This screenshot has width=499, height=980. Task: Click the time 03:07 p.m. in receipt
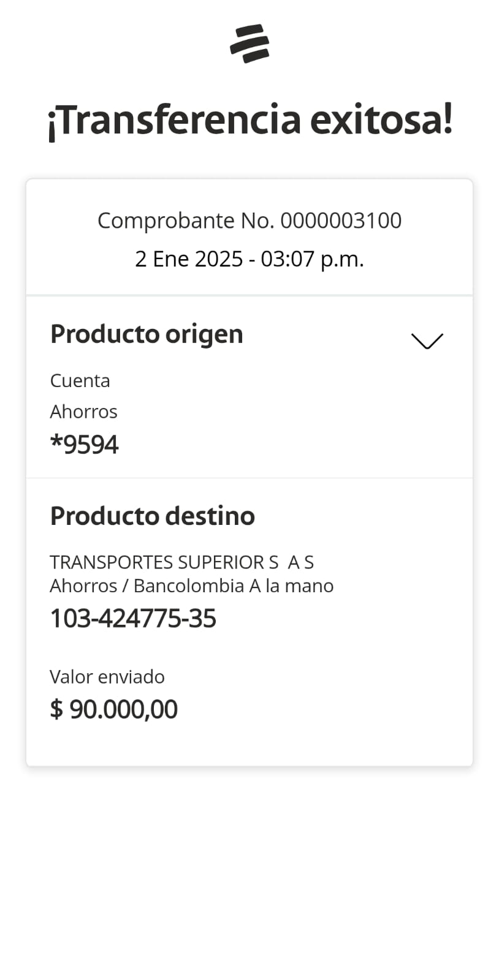point(312,259)
